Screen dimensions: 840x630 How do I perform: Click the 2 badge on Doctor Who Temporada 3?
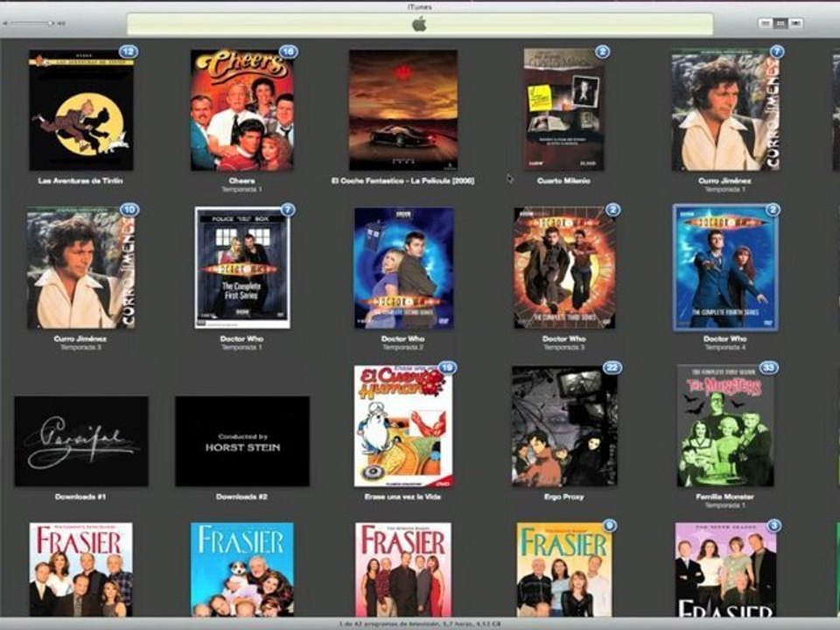612,209
